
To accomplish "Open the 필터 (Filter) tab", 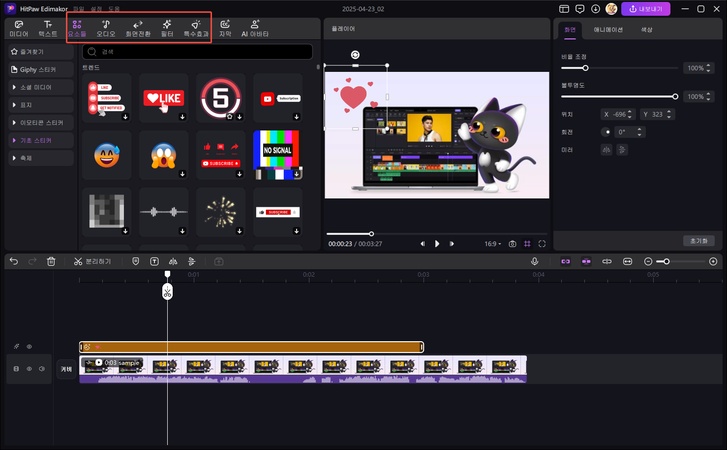I will [x=167, y=28].
